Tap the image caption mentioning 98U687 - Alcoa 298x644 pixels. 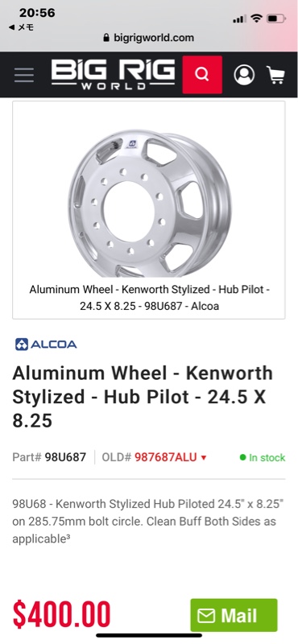pos(149,298)
